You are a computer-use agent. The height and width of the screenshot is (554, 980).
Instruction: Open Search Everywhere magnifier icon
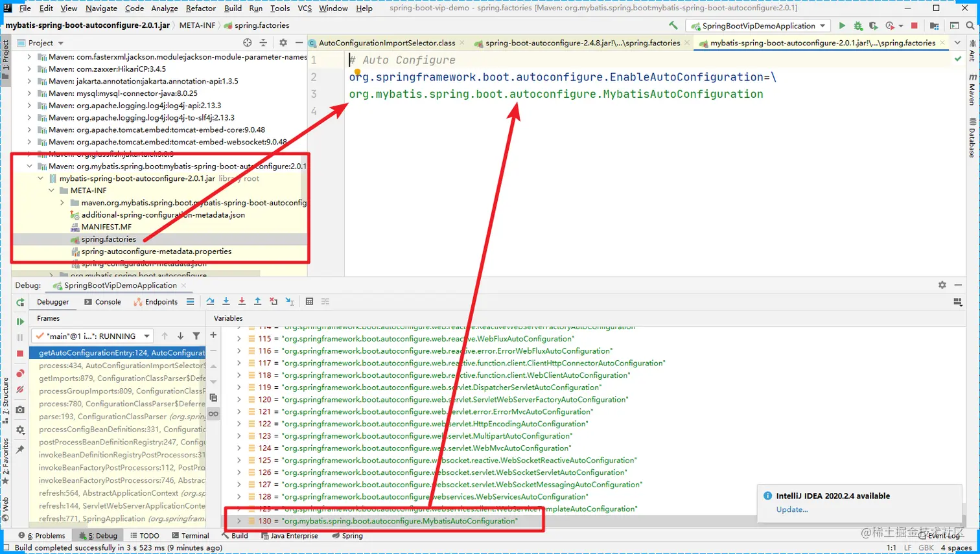[970, 26]
